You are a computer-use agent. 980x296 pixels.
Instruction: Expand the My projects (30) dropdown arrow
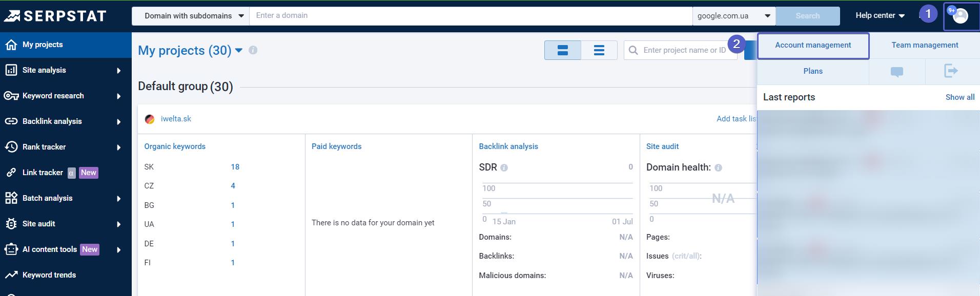coord(239,51)
